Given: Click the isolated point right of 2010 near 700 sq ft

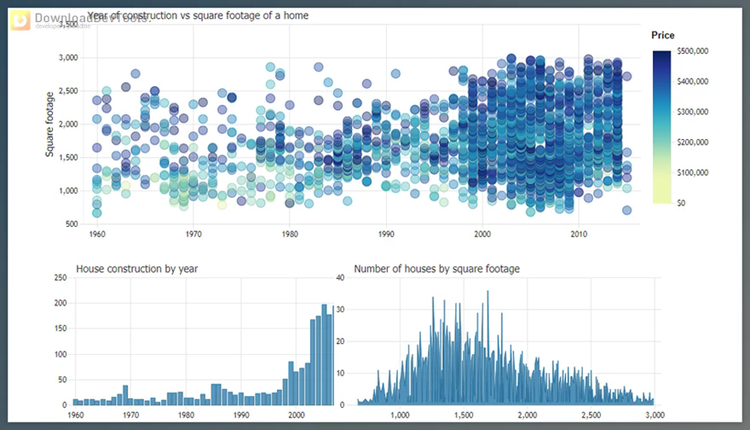Looking at the screenshot, I should (x=627, y=210).
